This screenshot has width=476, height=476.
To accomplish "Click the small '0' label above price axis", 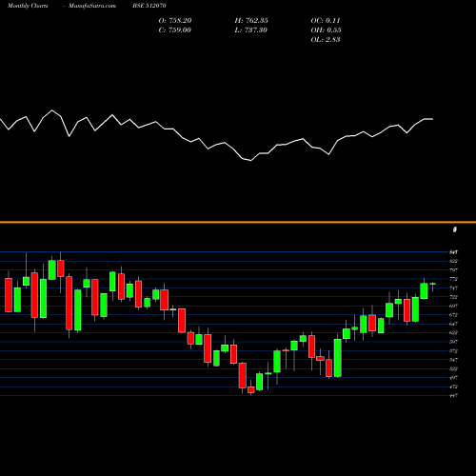I will (455, 229).
